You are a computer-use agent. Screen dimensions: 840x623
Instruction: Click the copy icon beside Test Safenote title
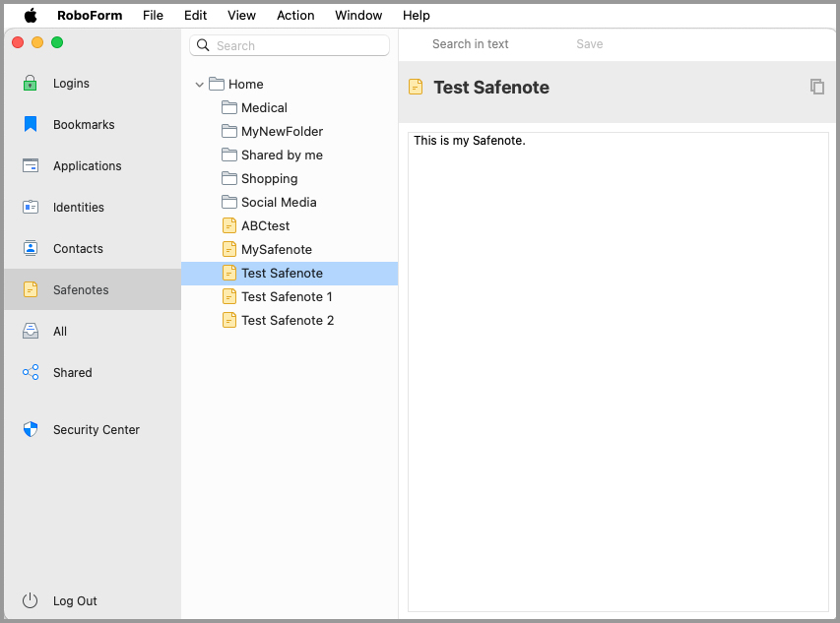(817, 87)
